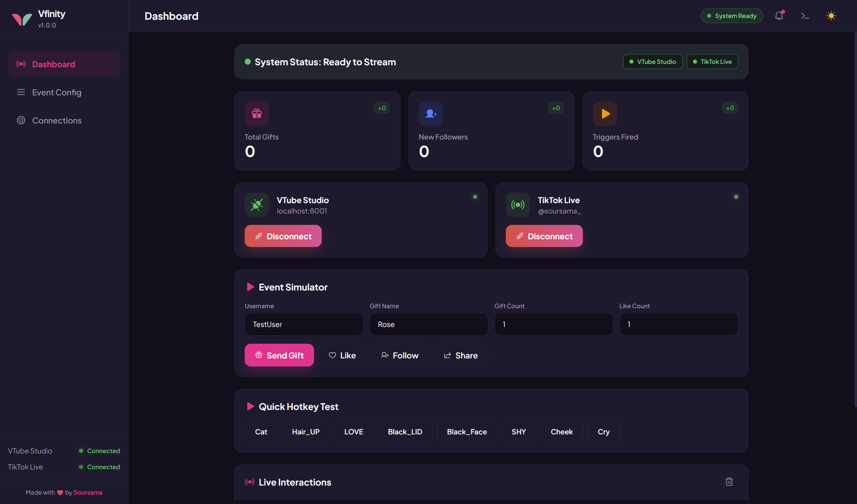Open the notifications bell
The width and height of the screenshot is (857, 504).
779,16
